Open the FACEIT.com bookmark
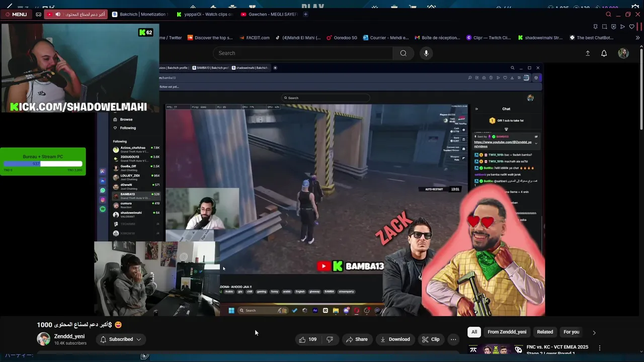Screen dimensions: 644x362 [x=254, y=38]
